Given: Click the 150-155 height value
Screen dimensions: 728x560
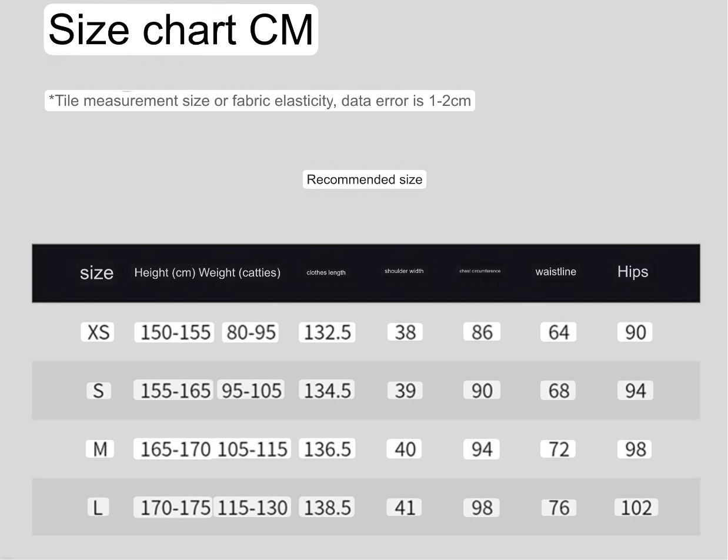Looking at the screenshot, I should pyautogui.click(x=175, y=332).
